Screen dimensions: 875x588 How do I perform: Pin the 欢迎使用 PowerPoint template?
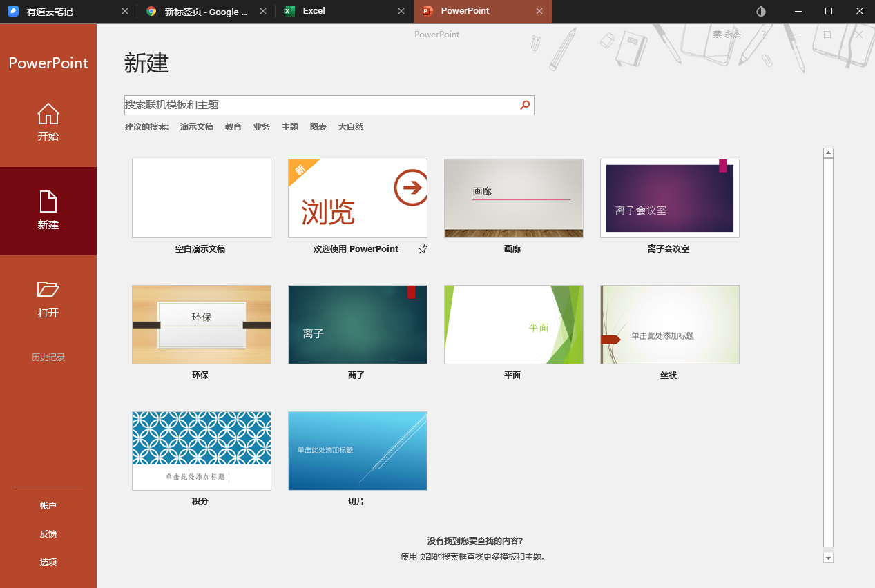(x=423, y=249)
